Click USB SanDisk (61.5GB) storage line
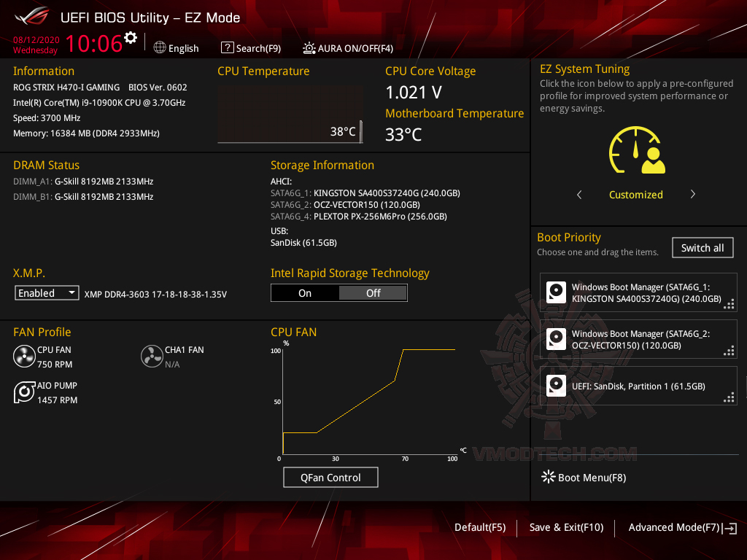This screenshot has width=747, height=560. 303,242
